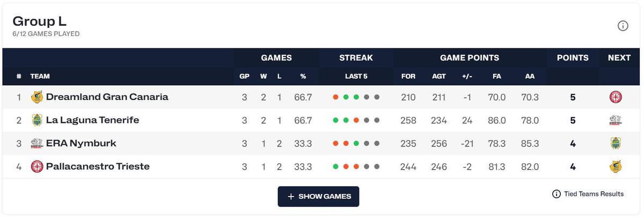Click the Group L info icon
The image size is (644, 218).
coord(623,26)
